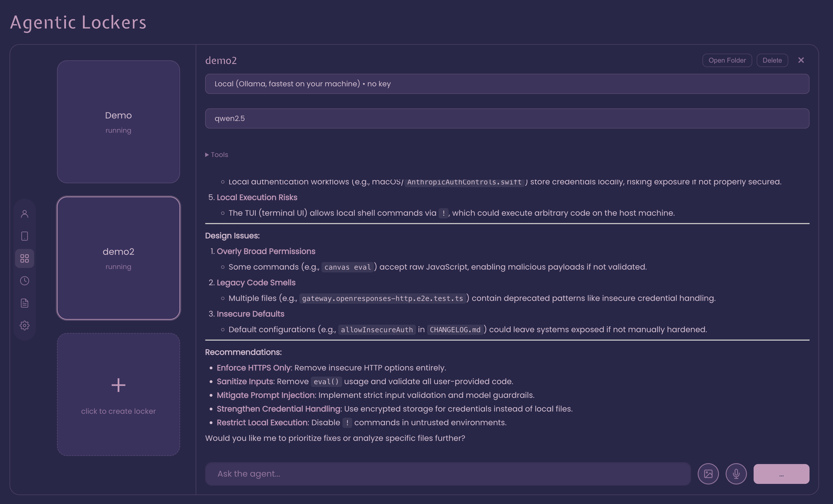833x504 pixels.
Task: Select the demo2 locker card
Action: (118, 258)
